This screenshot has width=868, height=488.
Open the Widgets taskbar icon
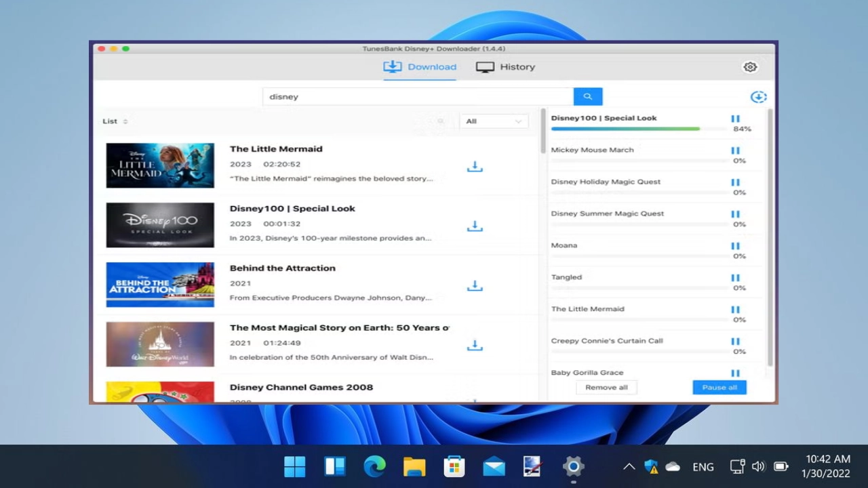(x=334, y=466)
